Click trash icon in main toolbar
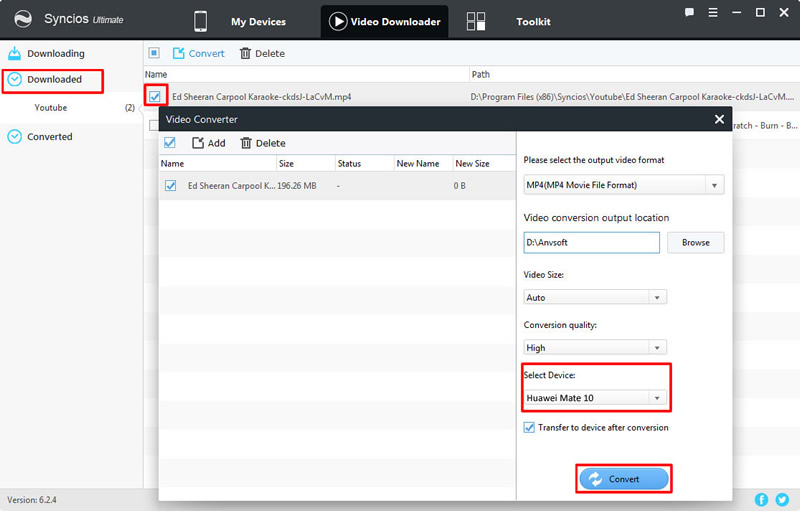The width and height of the screenshot is (800, 511). pos(245,53)
